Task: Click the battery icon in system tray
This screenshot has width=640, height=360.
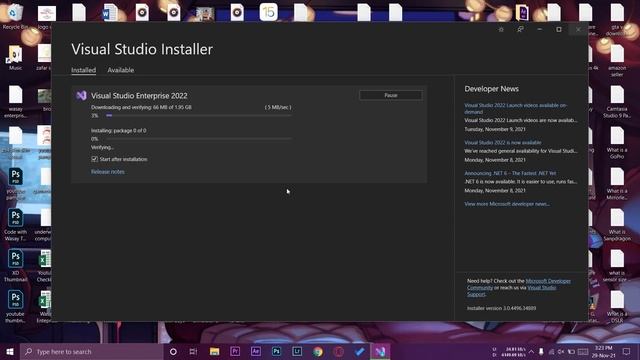Action: point(571,351)
